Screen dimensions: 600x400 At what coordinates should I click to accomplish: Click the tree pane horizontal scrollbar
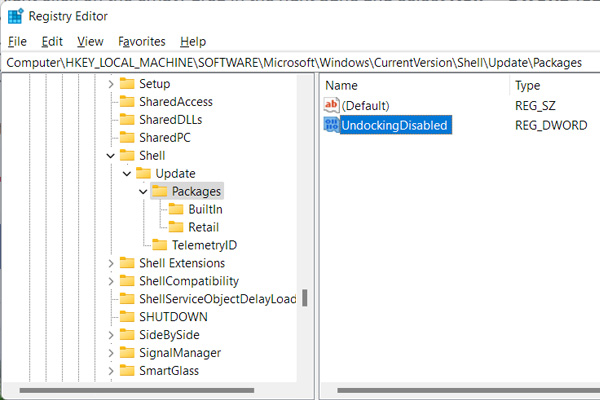click(x=137, y=390)
